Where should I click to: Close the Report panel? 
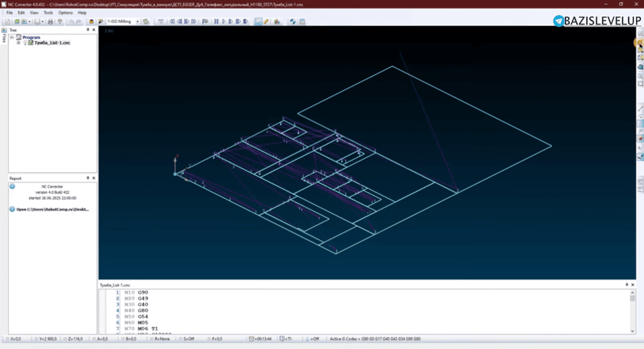pos(94,178)
